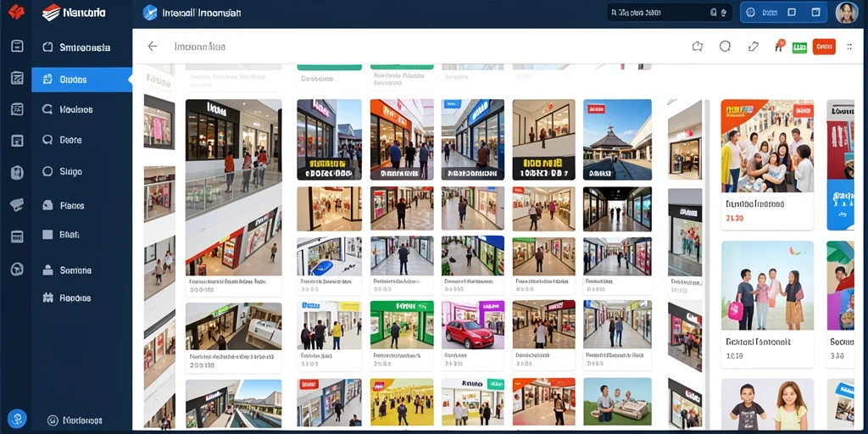
Task: Open the thumbnail with four people in yellow jacket
Action: coord(330,325)
